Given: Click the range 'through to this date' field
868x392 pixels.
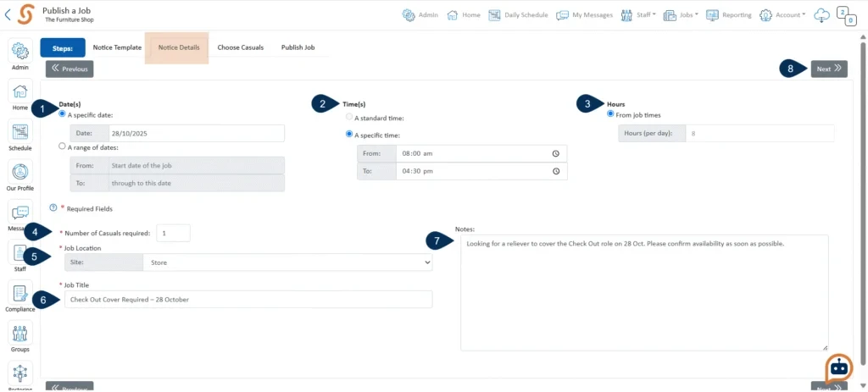Looking at the screenshot, I should click(196, 183).
